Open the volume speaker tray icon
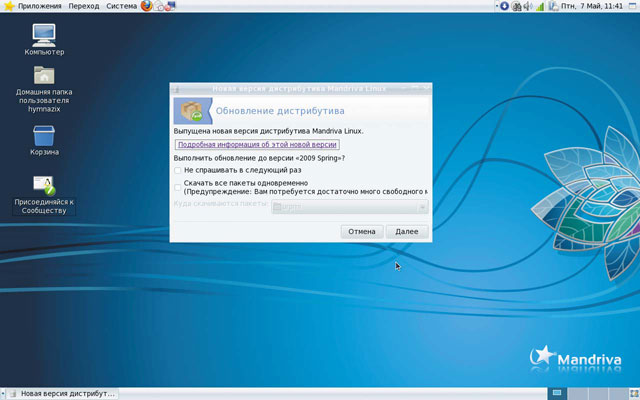Screen dimensions: 640x400 (x=528, y=6)
